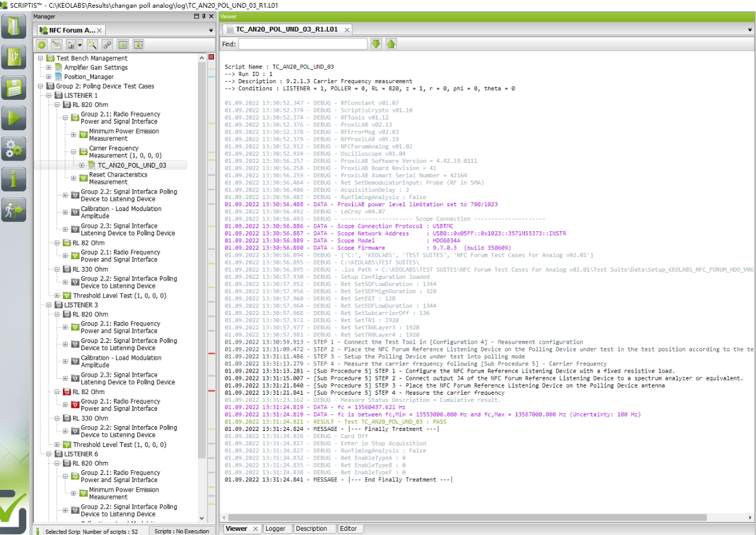
Task: Toggle the pin on the Manager panel
Action: point(203,17)
